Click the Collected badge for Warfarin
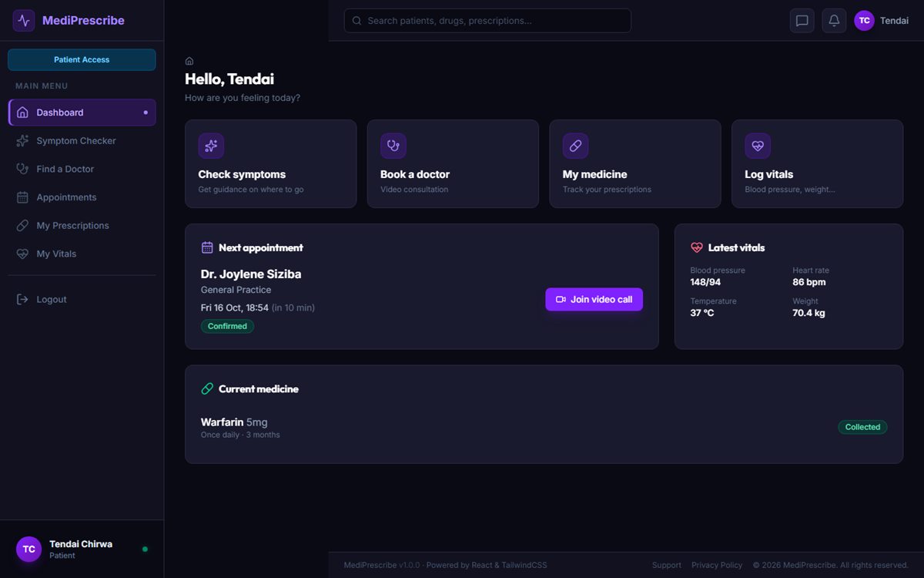Screen dimensions: 924x578 click(862, 427)
